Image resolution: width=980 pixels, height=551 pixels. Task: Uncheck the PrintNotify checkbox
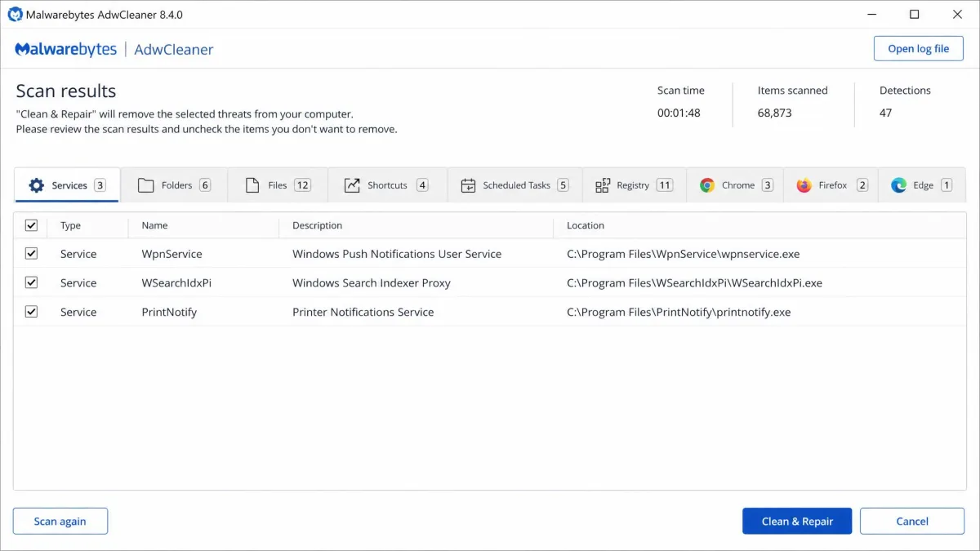pos(31,312)
